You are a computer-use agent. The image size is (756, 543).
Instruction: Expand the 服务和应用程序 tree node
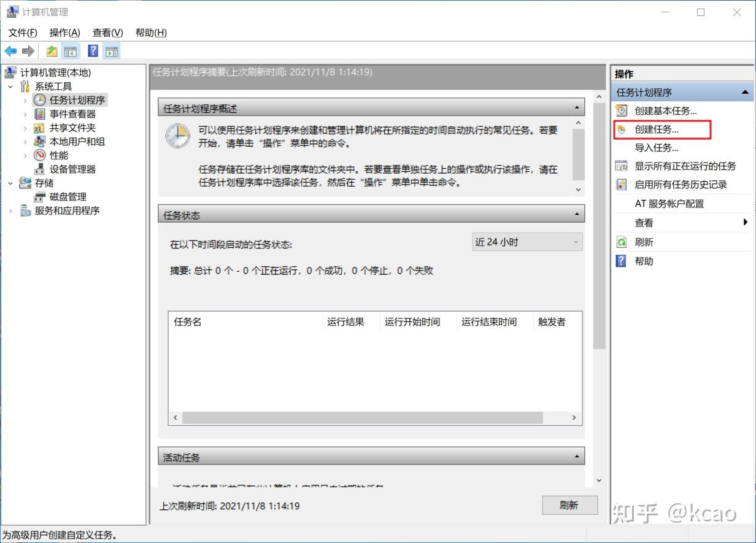tap(10, 210)
